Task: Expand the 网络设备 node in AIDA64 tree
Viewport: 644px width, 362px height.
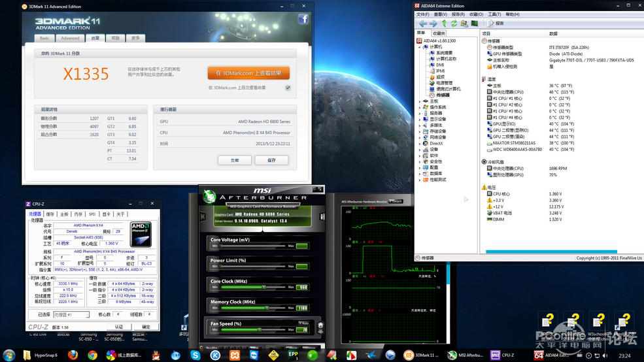Action: coord(420,137)
